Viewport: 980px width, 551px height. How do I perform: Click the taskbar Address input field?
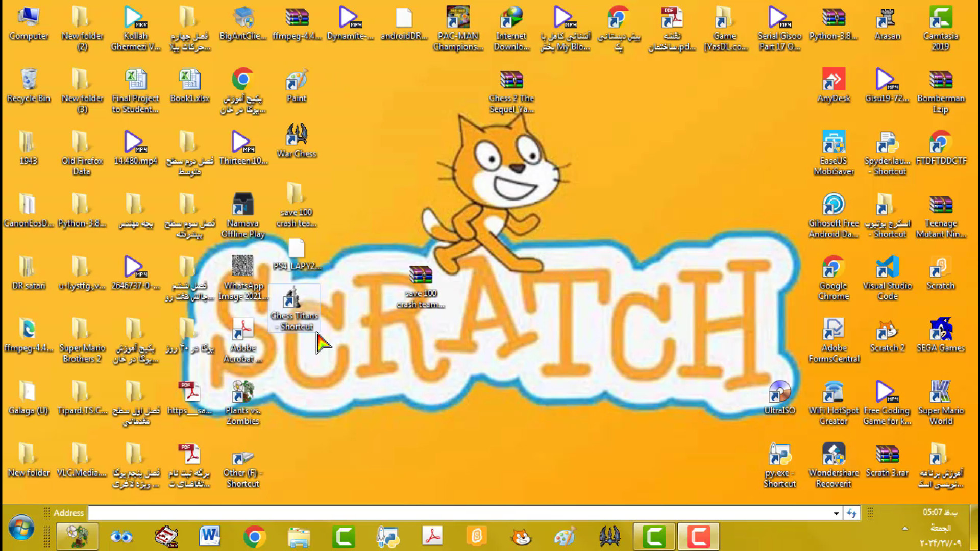pos(460,513)
